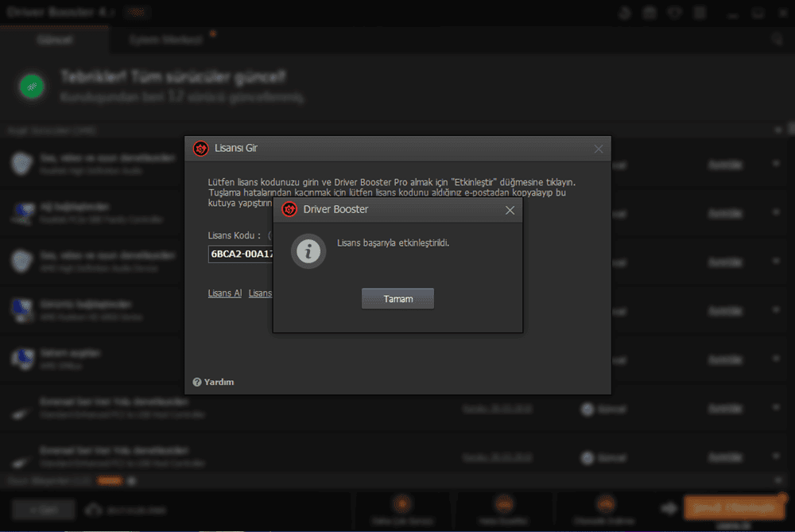This screenshot has height=532, width=795.
Task: Click the partly covered Lisans link beside Lisans Al
Action: pyautogui.click(x=260, y=293)
